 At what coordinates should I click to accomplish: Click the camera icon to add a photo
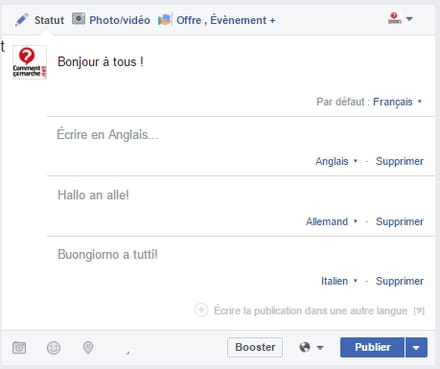click(x=19, y=348)
